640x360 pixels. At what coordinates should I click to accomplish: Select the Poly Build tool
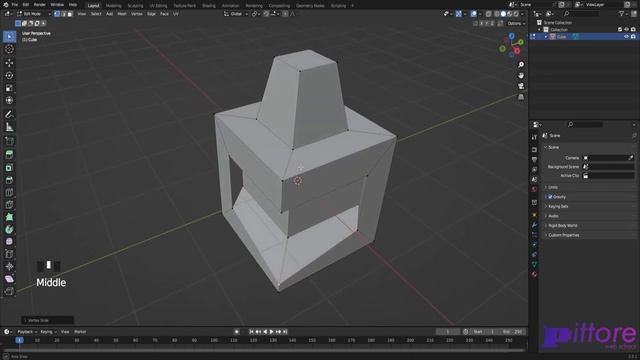(9, 217)
